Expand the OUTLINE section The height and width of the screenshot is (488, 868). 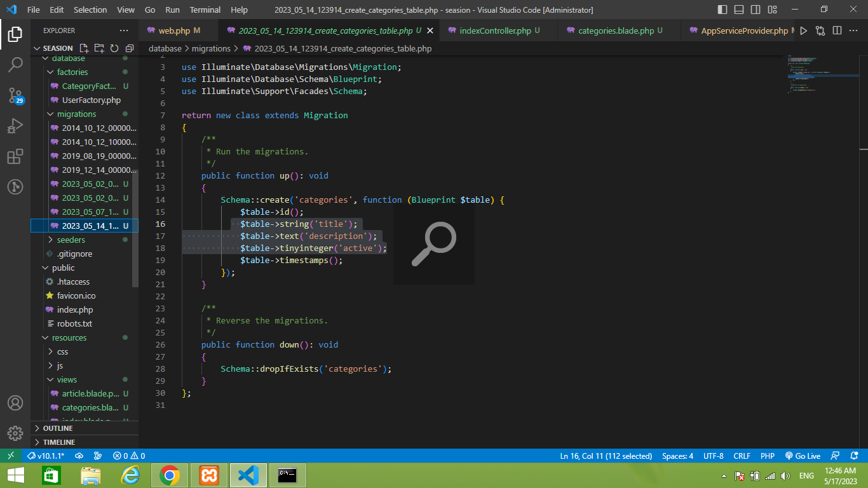[x=85, y=428]
